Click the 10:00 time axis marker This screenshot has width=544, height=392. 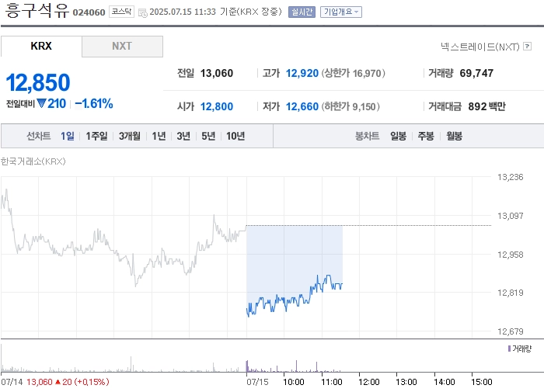click(294, 382)
